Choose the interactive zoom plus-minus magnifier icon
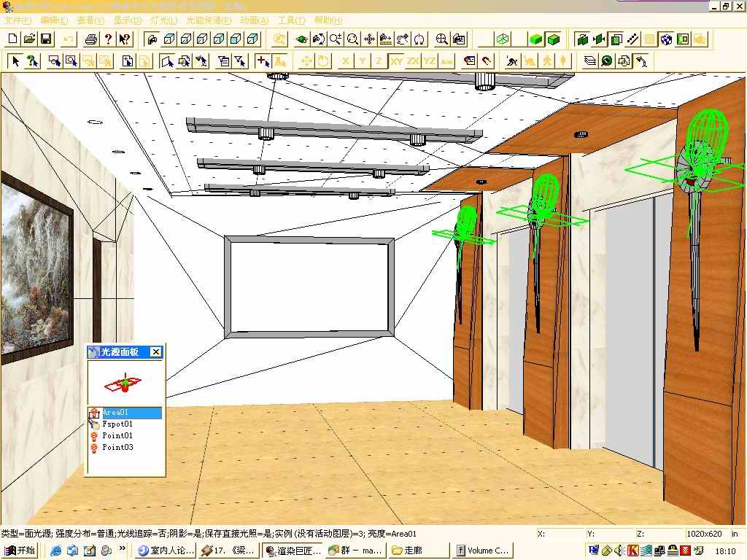 336,39
